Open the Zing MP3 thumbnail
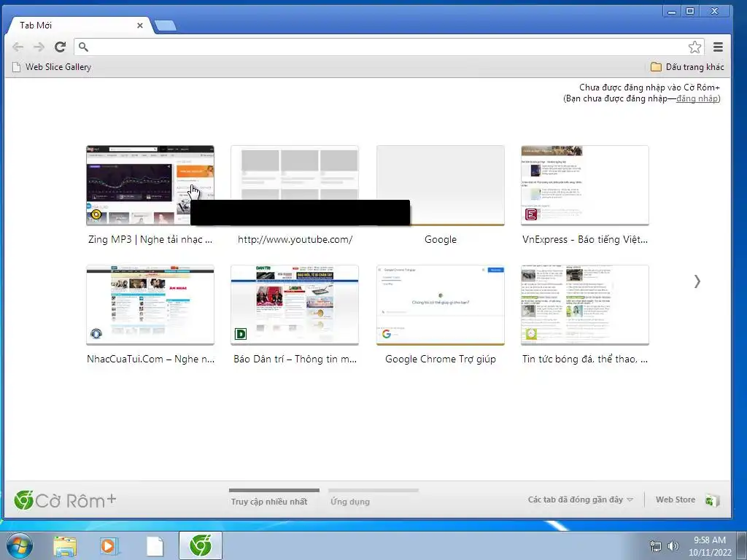747x560 pixels. 150,185
